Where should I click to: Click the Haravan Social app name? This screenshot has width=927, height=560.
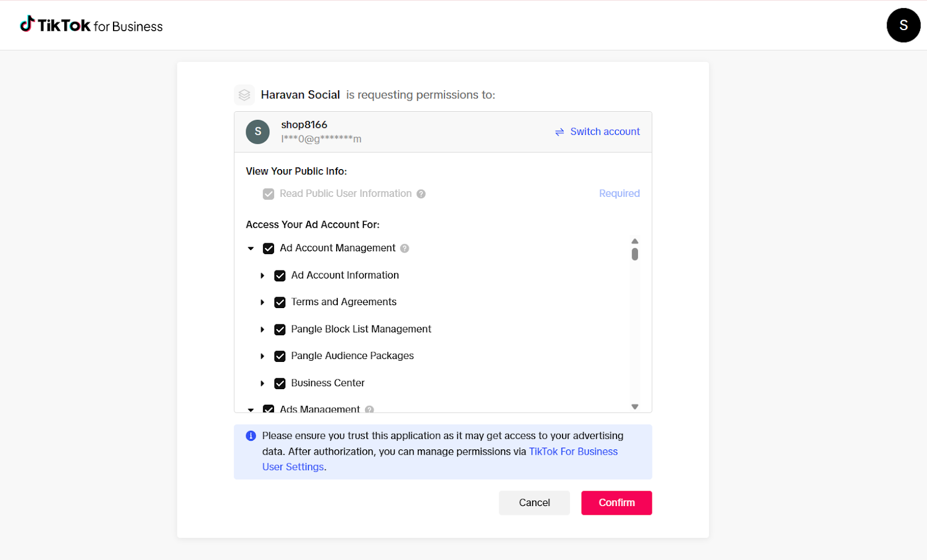tap(300, 95)
